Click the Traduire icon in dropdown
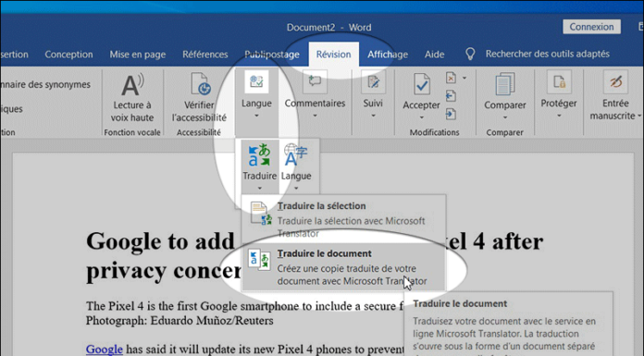Image resolution: width=644 pixels, height=356 pixels. (x=259, y=154)
